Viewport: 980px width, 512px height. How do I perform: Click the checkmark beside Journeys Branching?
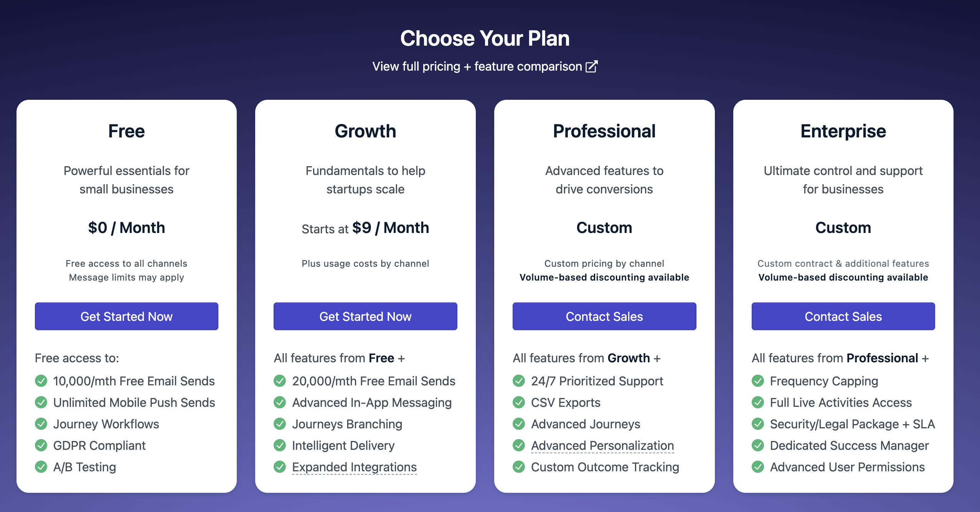[280, 424]
